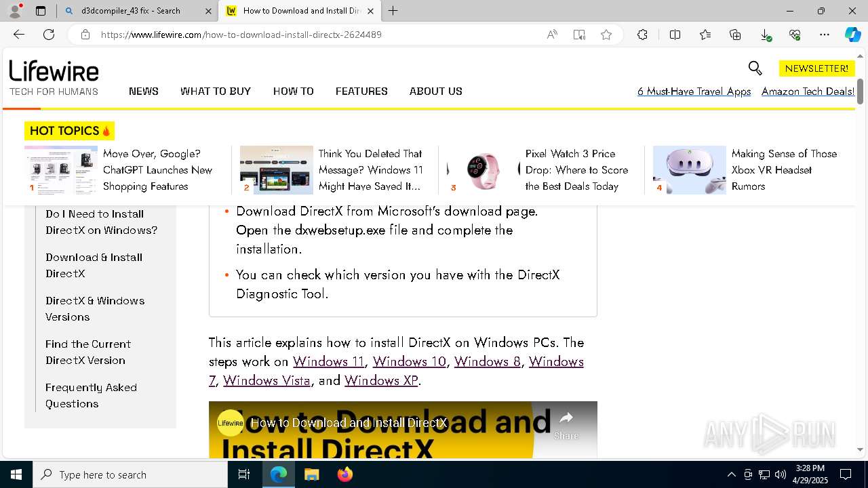868x488 pixels.
Task: Follow the Windows 10 link
Action: pos(410,362)
